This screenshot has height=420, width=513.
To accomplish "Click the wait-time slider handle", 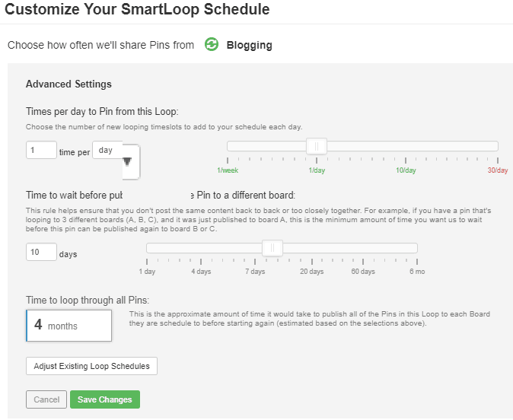I will [272, 248].
